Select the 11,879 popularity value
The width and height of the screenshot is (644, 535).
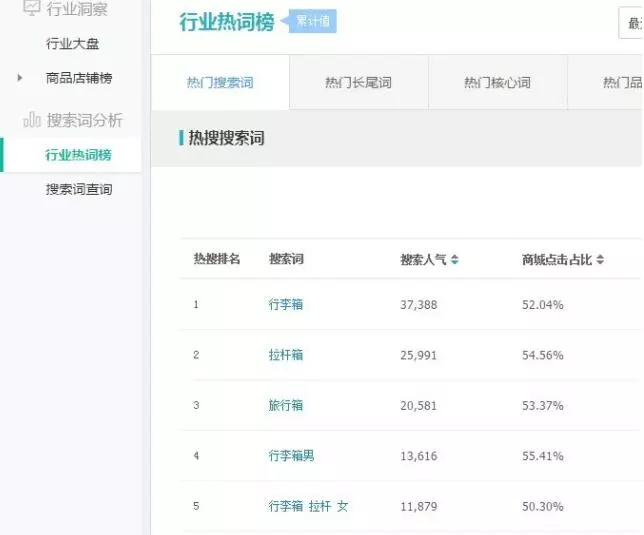point(419,506)
